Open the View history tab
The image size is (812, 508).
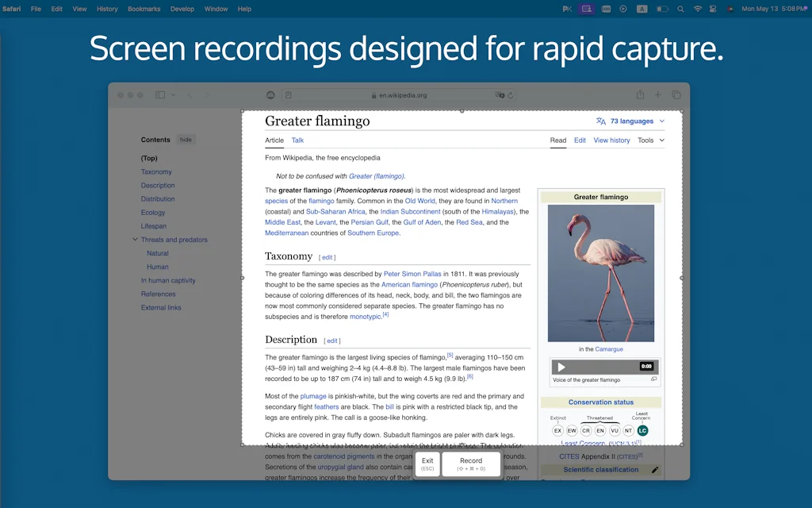611,140
